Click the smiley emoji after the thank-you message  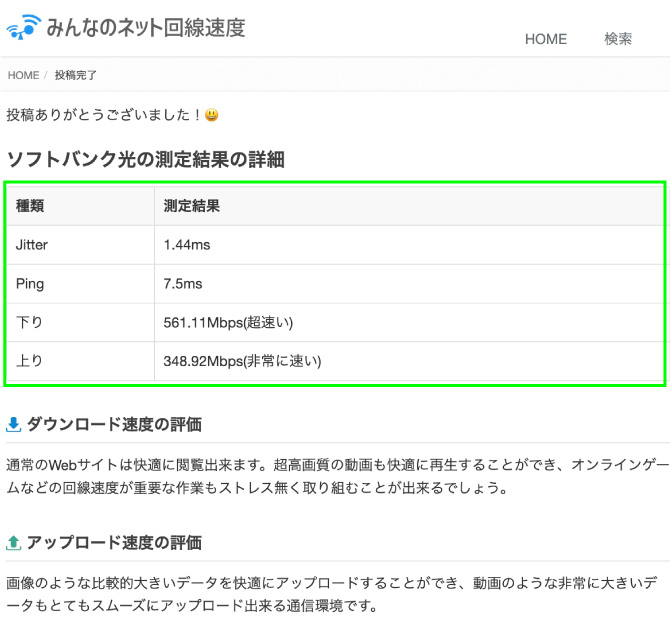click(x=212, y=115)
